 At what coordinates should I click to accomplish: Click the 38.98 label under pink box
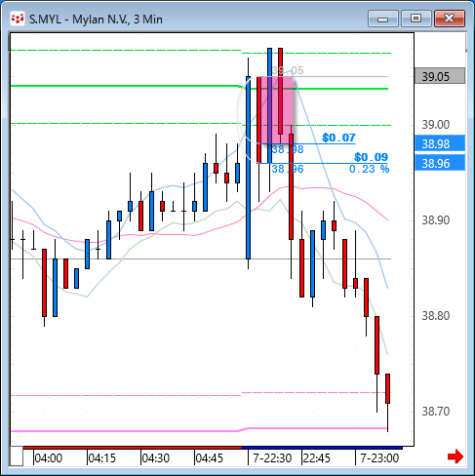[x=288, y=149]
